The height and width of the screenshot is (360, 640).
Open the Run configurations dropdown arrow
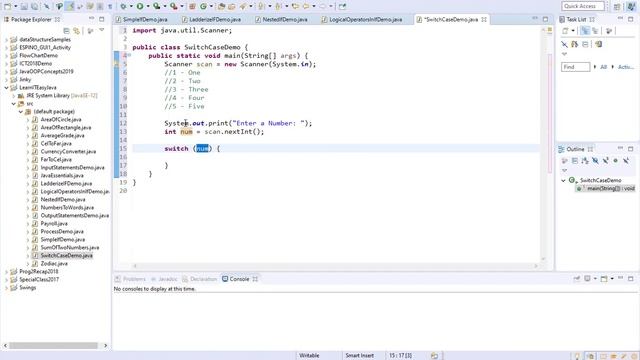tap(148, 7)
